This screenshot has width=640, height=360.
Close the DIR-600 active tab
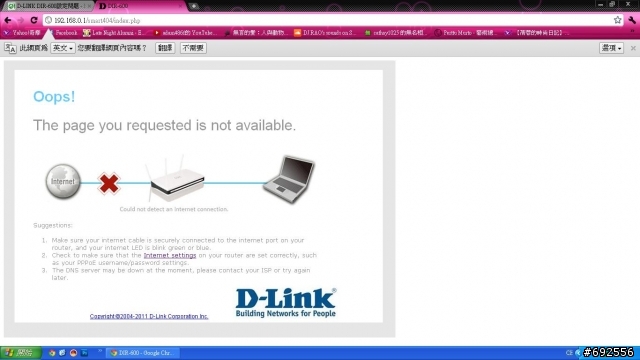coord(180,6)
